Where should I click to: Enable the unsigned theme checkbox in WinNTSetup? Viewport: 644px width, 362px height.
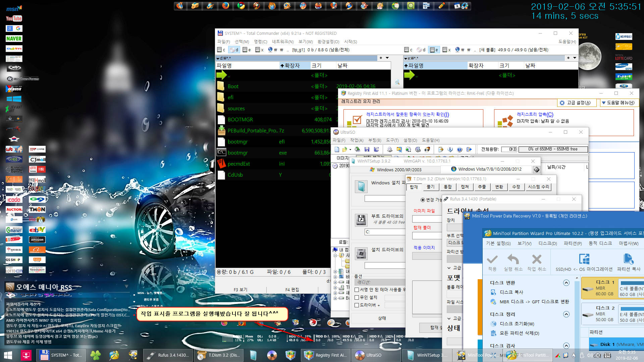[357, 290]
